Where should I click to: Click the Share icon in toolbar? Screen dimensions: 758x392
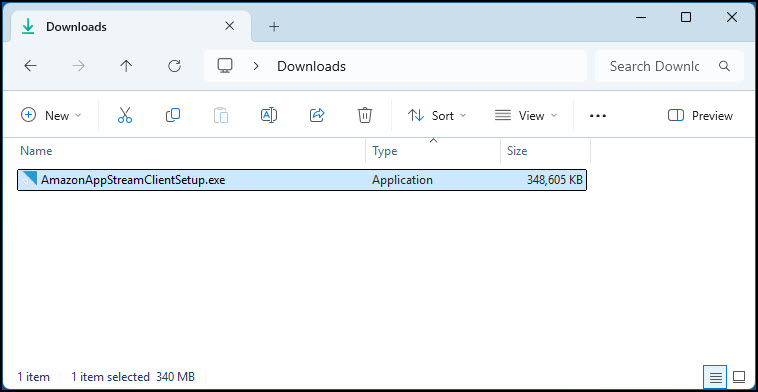pyautogui.click(x=317, y=116)
